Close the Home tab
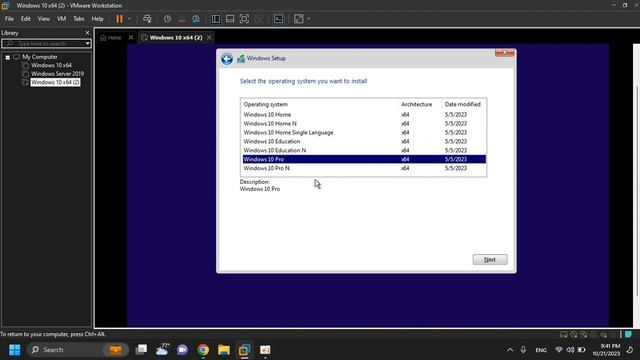This screenshot has height=360, width=640. 131,38
